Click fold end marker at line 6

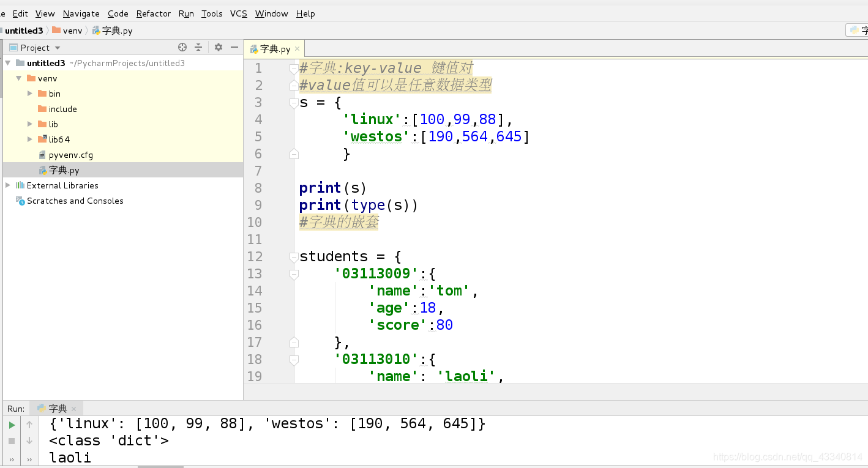tap(294, 154)
